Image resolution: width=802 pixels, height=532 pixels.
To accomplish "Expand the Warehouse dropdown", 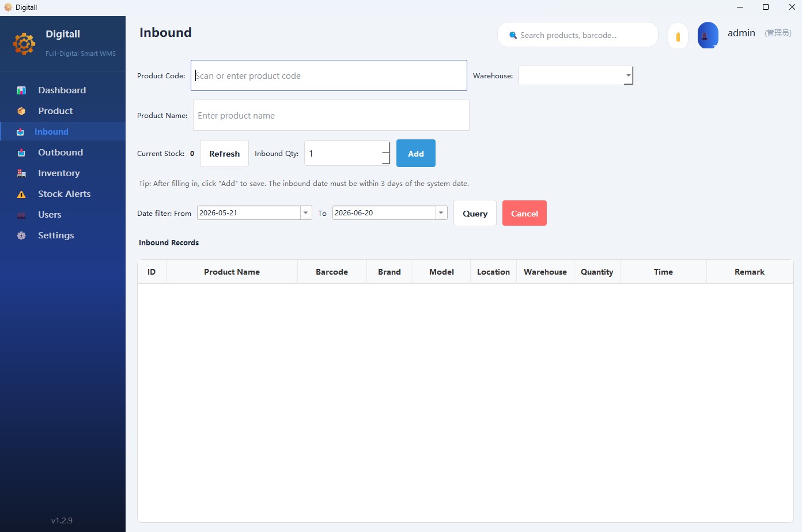I will point(628,75).
